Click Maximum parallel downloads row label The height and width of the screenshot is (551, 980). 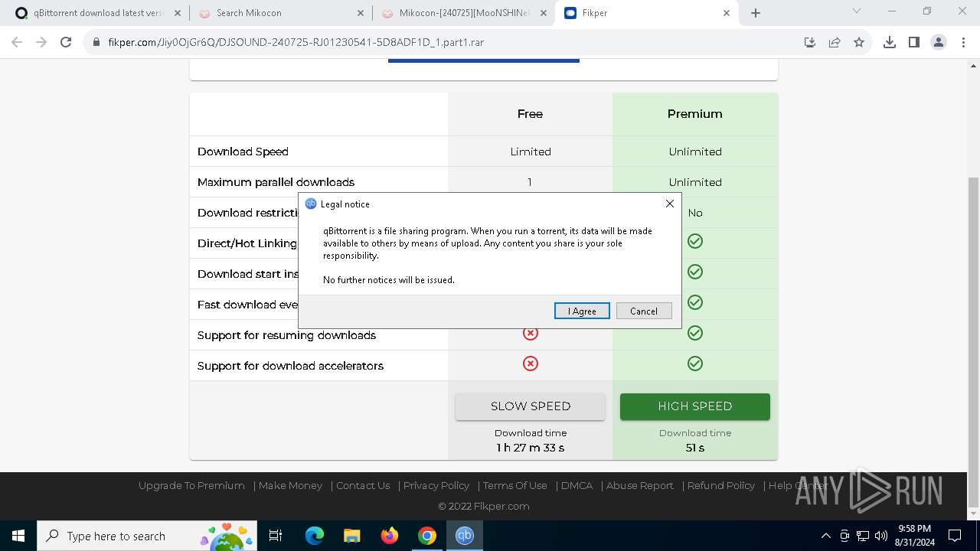[276, 182]
